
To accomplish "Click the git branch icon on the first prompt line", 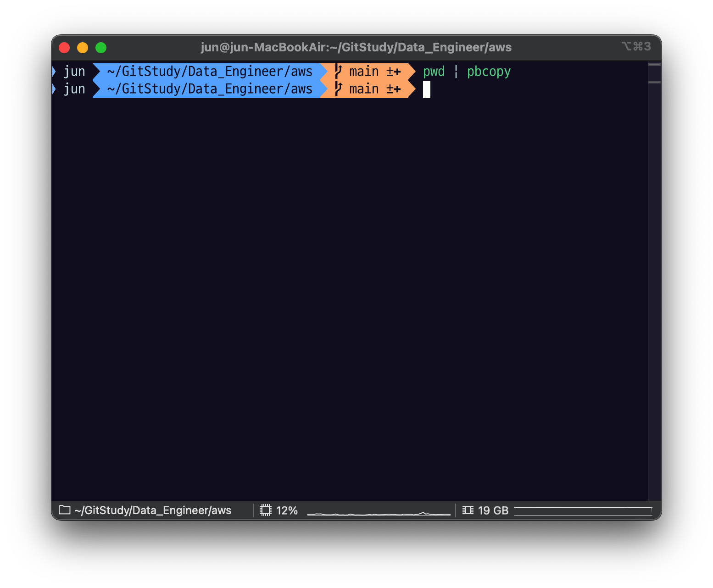I will tap(339, 72).
